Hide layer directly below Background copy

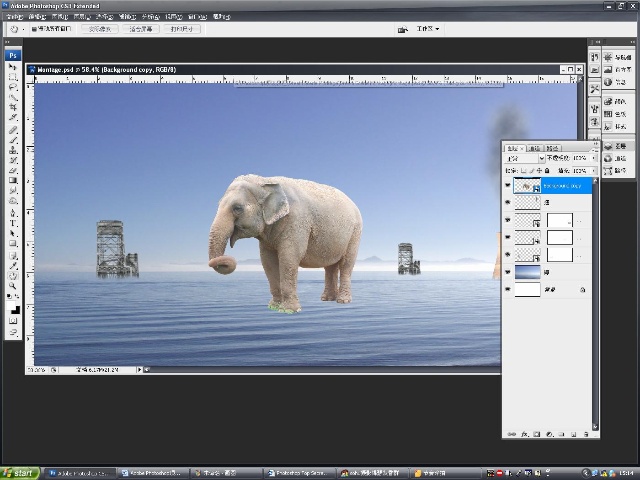click(x=508, y=202)
